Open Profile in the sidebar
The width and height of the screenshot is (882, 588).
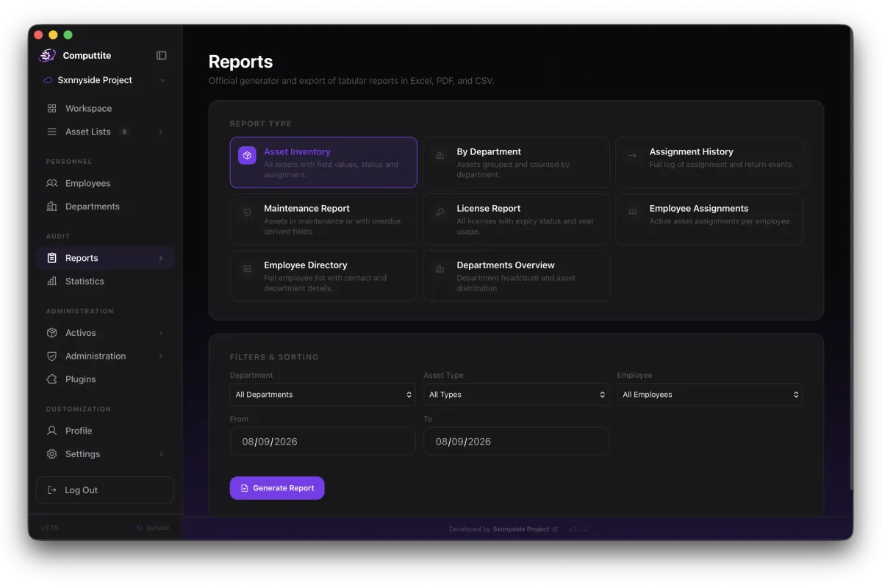[x=105, y=431]
